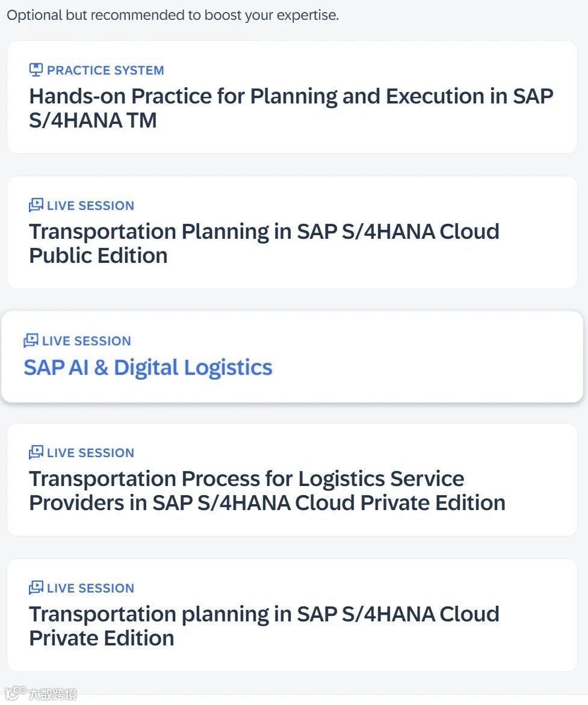Open Transportation planning in Cloud Private Edition
This screenshot has height=705, width=588.
click(264, 626)
